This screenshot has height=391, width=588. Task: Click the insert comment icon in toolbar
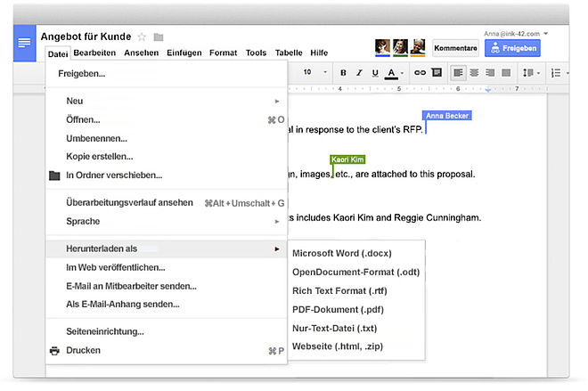pos(437,72)
